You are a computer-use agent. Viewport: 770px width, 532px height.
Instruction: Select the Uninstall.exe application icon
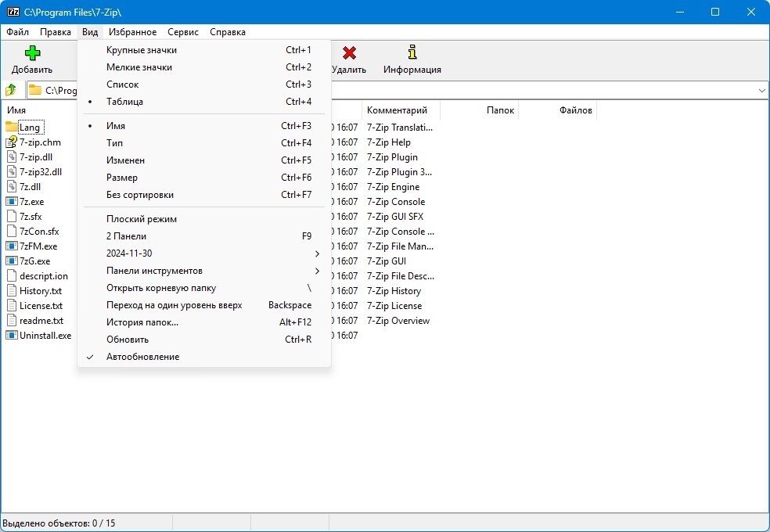tap(11, 335)
